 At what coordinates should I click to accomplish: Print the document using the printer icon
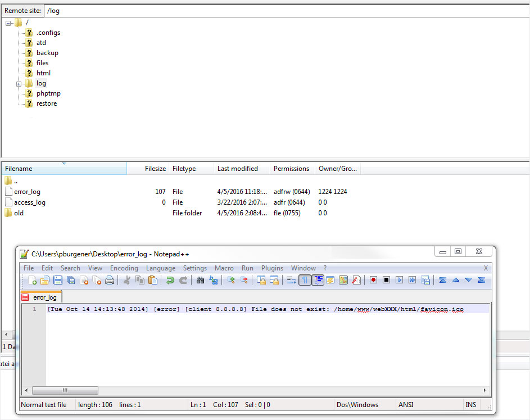click(x=110, y=280)
